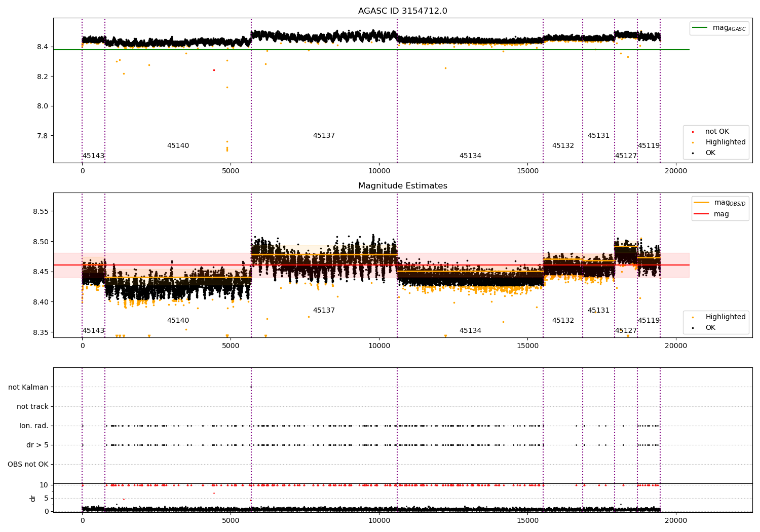Click x-tick 5000 under the top panel
Viewport: 760px width, 532px height.
(x=231, y=171)
